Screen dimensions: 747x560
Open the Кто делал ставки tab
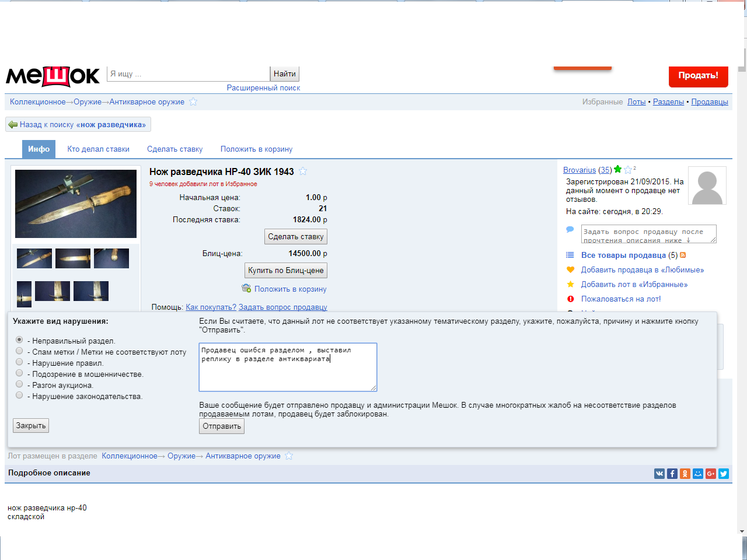pos(98,149)
